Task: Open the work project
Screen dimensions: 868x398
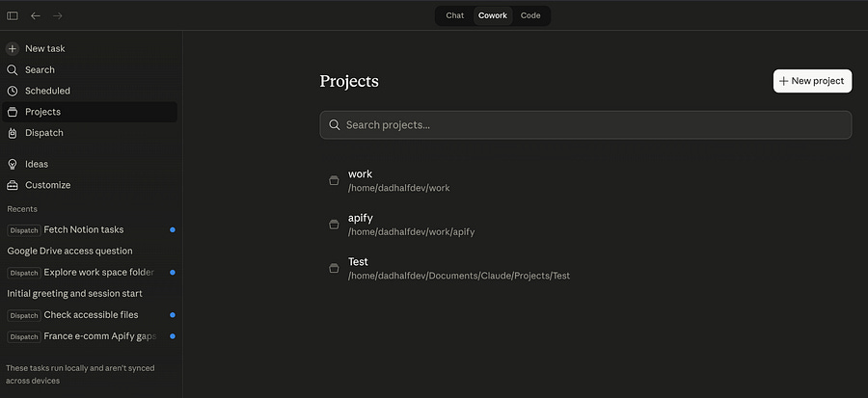Action: [x=360, y=174]
